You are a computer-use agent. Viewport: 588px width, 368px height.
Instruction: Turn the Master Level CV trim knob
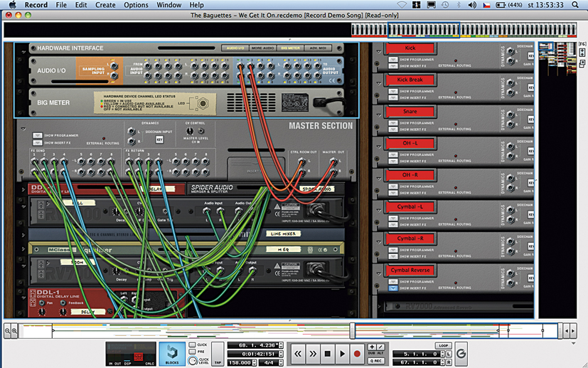190,131
